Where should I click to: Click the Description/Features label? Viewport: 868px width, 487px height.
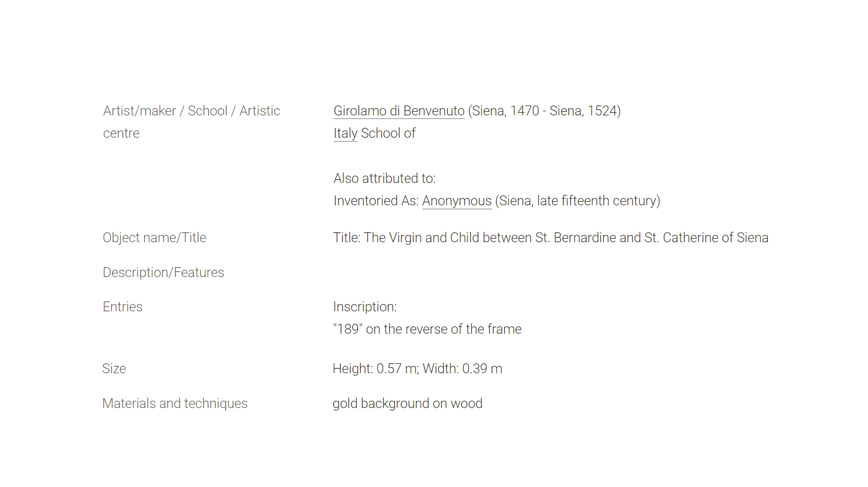pyautogui.click(x=163, y=272)
